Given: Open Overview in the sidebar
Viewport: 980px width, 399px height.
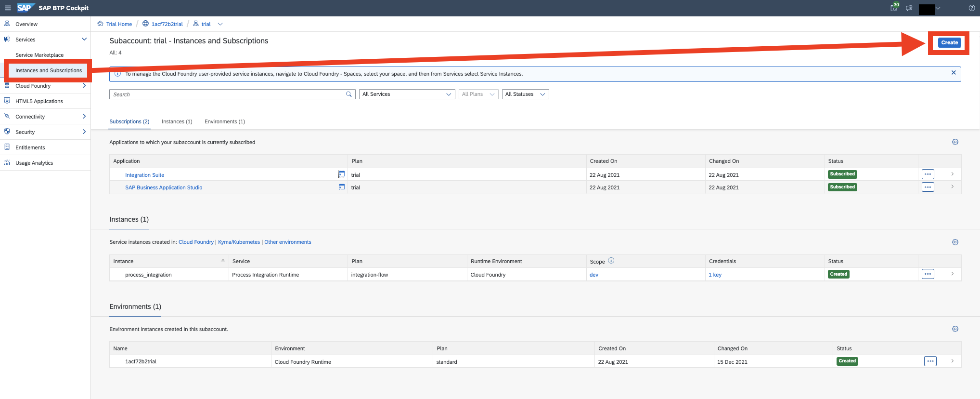Looking at the screenshot, I should point(26,24).
